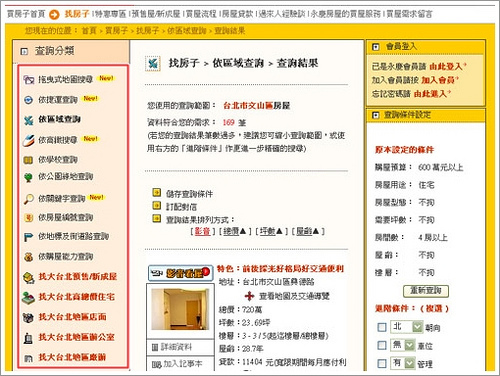Click 依區域查詢 in breadcrumb trail

[x=187, y=31]
